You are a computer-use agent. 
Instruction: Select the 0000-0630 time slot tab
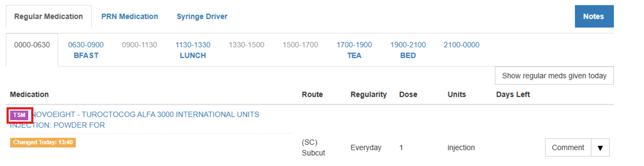[32, 45]
